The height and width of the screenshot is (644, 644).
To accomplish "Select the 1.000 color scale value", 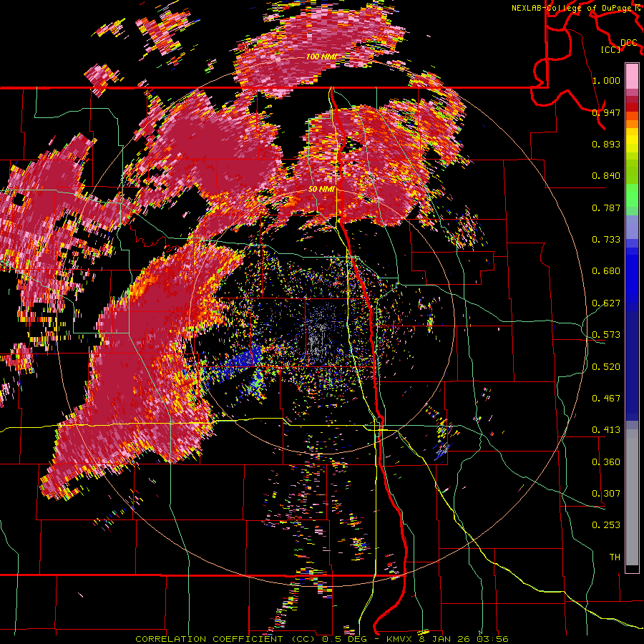I will coord(606,80).
